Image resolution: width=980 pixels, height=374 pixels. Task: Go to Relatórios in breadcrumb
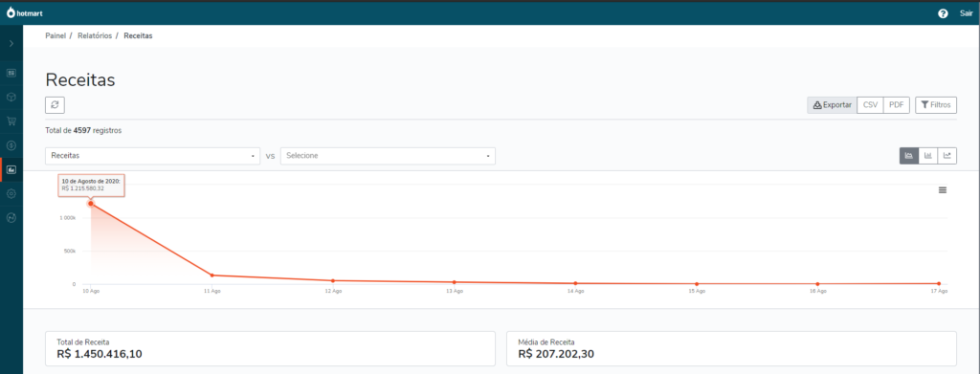[95, 36]
